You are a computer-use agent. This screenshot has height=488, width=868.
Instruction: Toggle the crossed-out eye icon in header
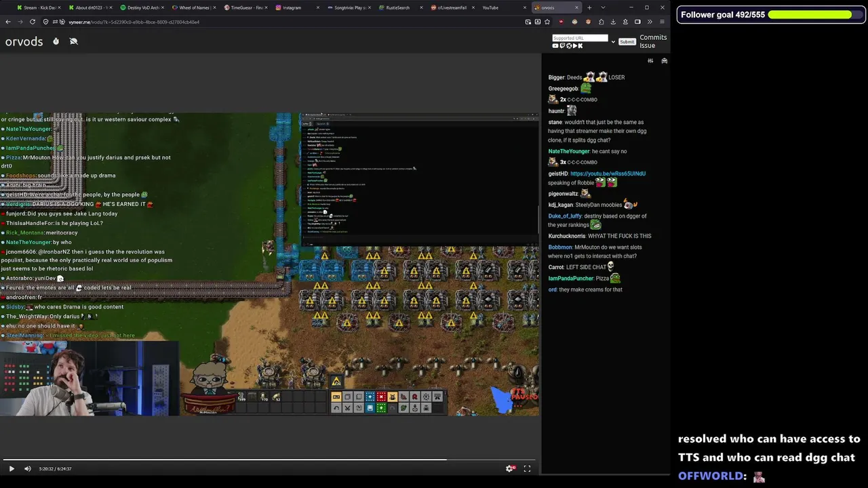click(x=74, y=41)
